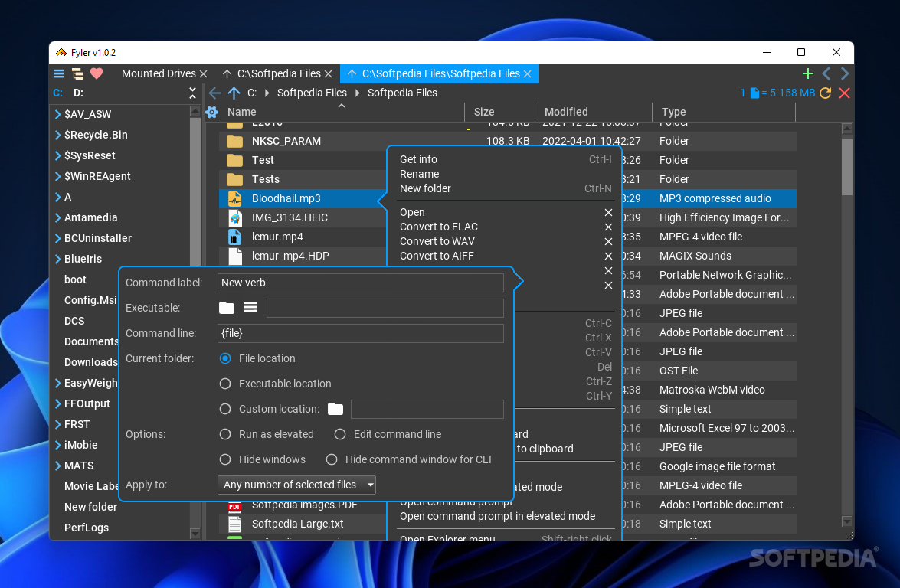The height and width of the screenshot is (588, 900).
Task: Collapse the drive tree panel icon
Action: tap(192, 93)
